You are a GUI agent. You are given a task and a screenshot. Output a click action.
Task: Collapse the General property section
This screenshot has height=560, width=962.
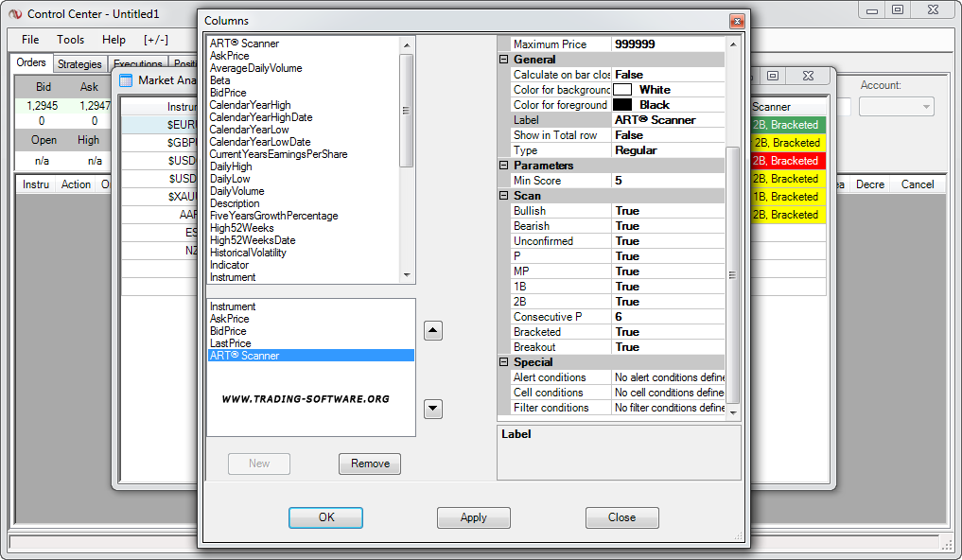pos(504,60)
